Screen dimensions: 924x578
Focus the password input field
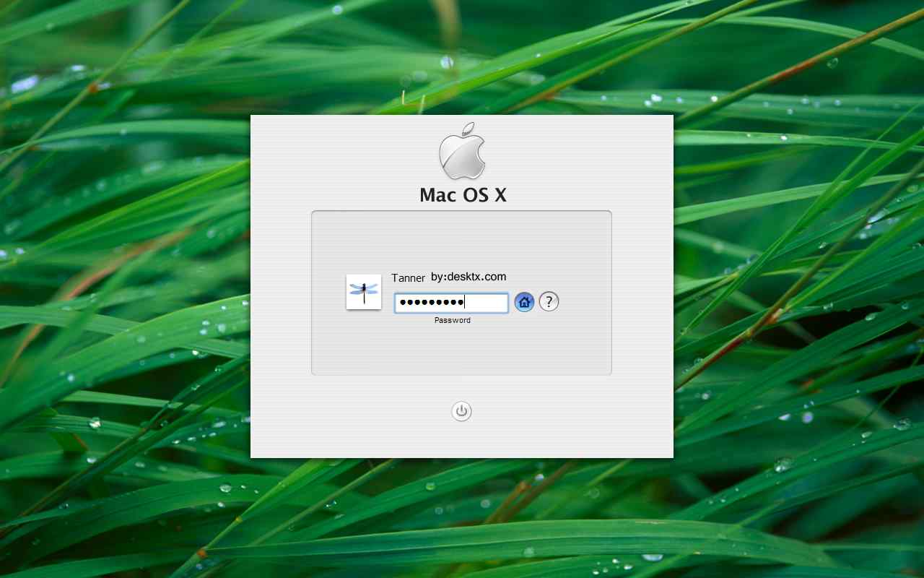pos(451,303)
